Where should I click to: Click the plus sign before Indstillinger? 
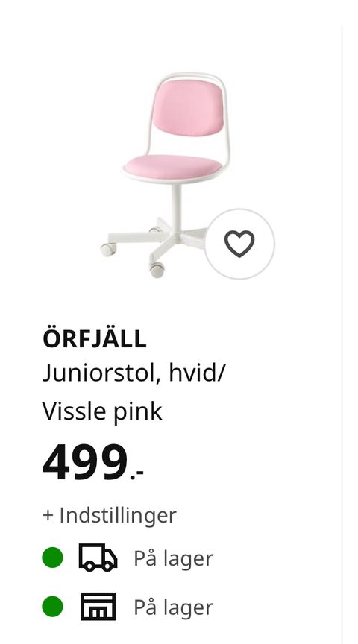48,515
